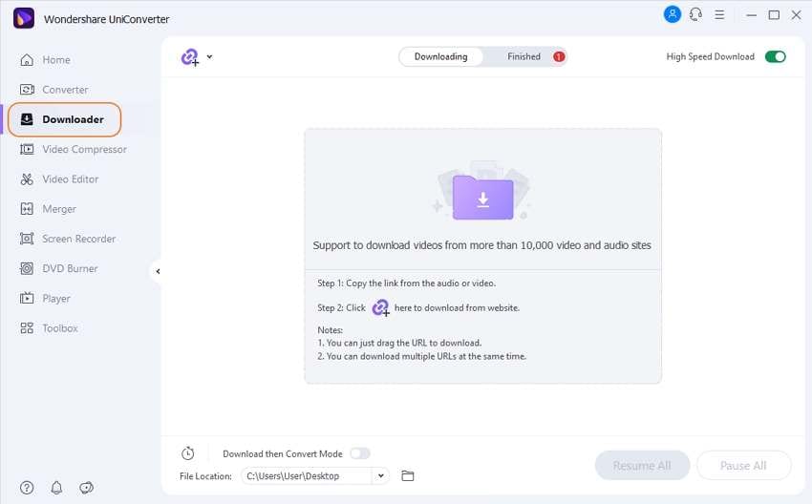Click the Screen Recorder sidebar icon
Screen dimensions: 812x504
27,239
